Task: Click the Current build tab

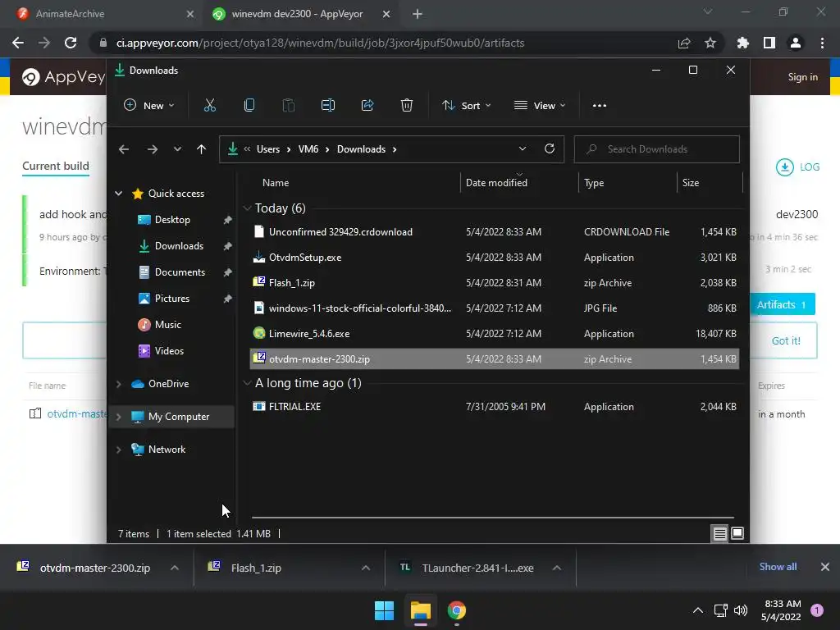Action: point(56,166)
